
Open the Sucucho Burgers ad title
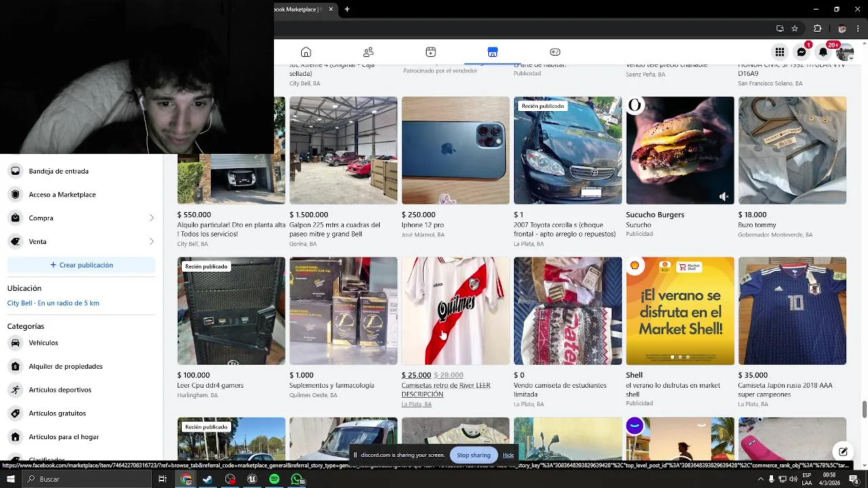click(655, 215)
